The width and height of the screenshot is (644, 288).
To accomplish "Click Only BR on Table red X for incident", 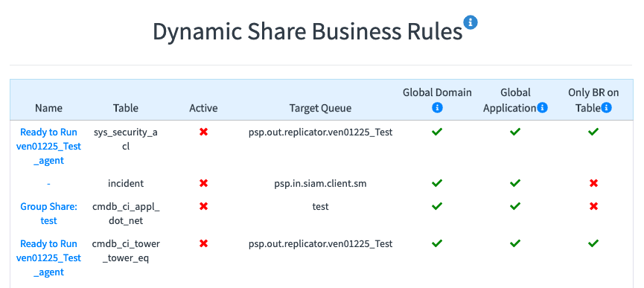I will 593,183.
